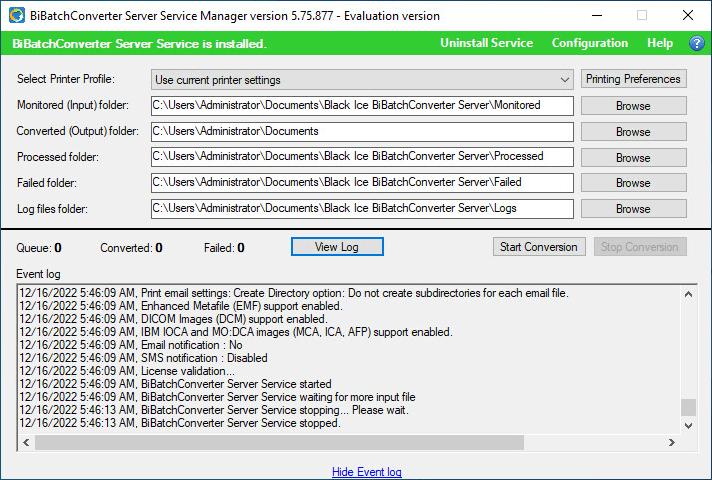Browse for the Log files folder

point(633,209)
